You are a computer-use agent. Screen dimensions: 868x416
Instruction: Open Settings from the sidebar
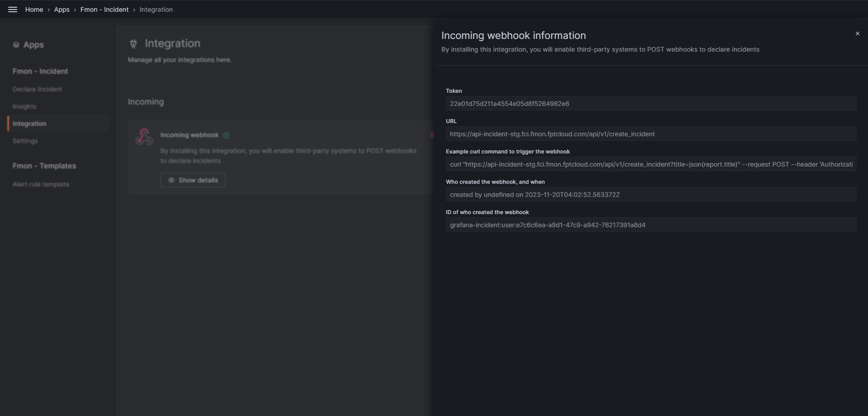pos(25,141)
